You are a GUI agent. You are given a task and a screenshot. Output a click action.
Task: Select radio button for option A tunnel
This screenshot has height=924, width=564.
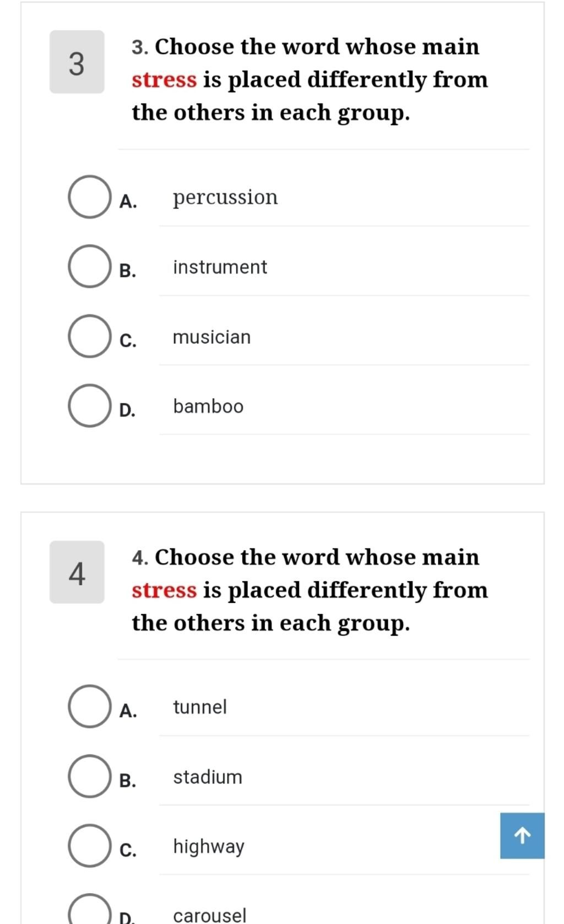[89, 706]
